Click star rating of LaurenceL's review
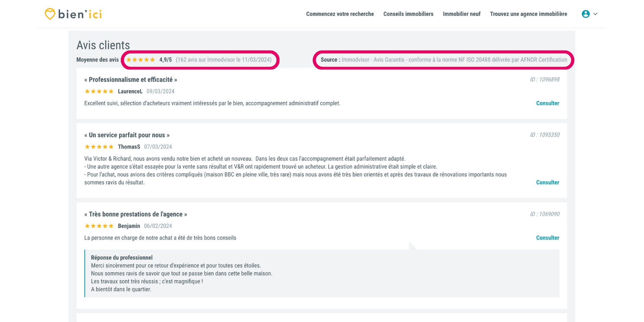 [99, 91]
